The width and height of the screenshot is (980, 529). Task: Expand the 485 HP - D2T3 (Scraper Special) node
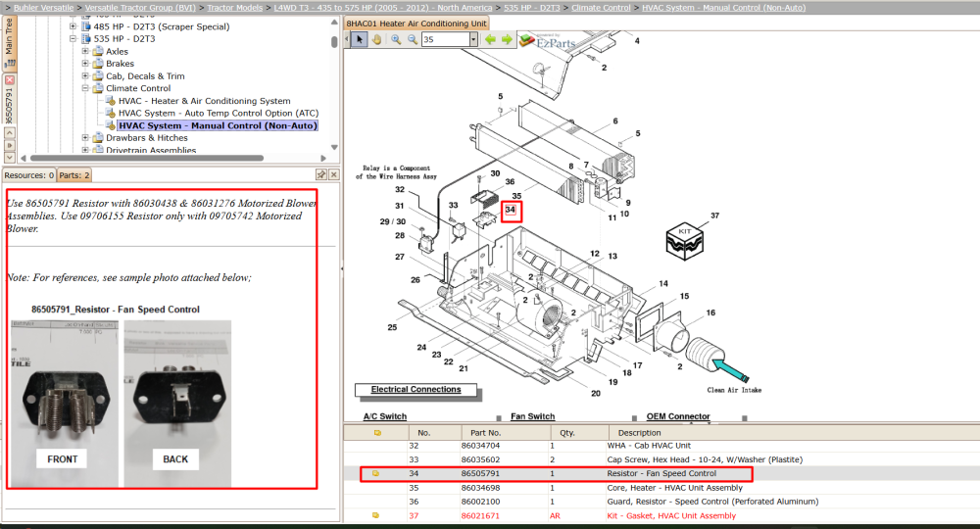coord(73,26)
